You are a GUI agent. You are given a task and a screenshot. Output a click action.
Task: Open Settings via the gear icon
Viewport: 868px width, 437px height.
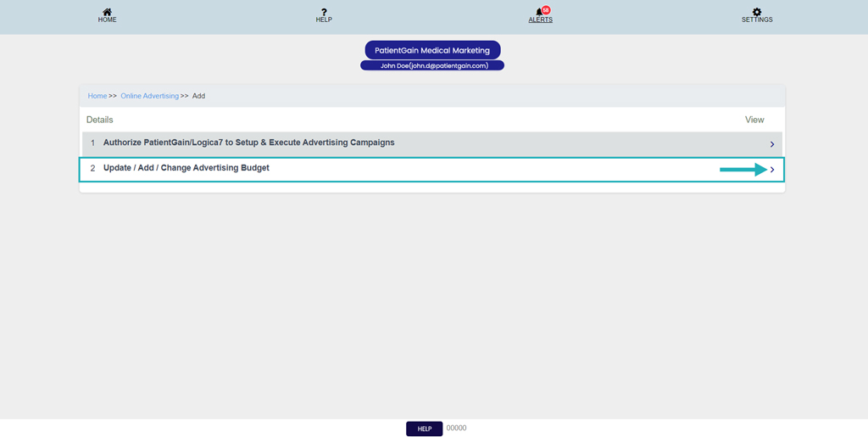[x=757, y=12]
